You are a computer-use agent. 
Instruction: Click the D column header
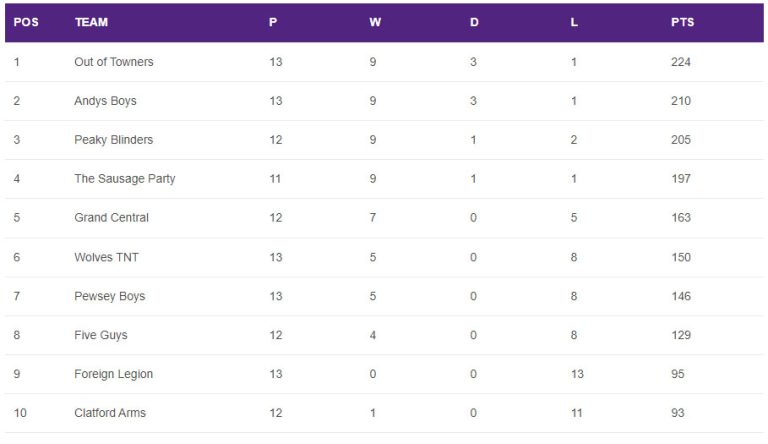(474, 22)
